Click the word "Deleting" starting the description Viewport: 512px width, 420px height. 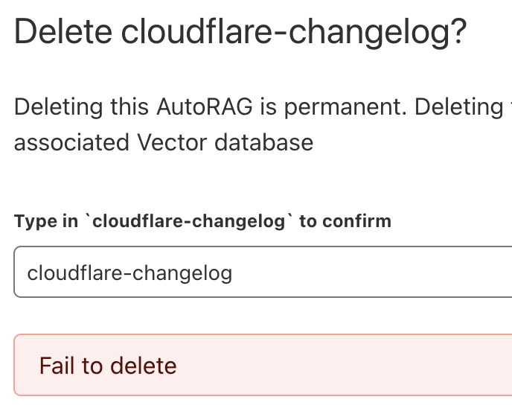[x=58, y=106]
